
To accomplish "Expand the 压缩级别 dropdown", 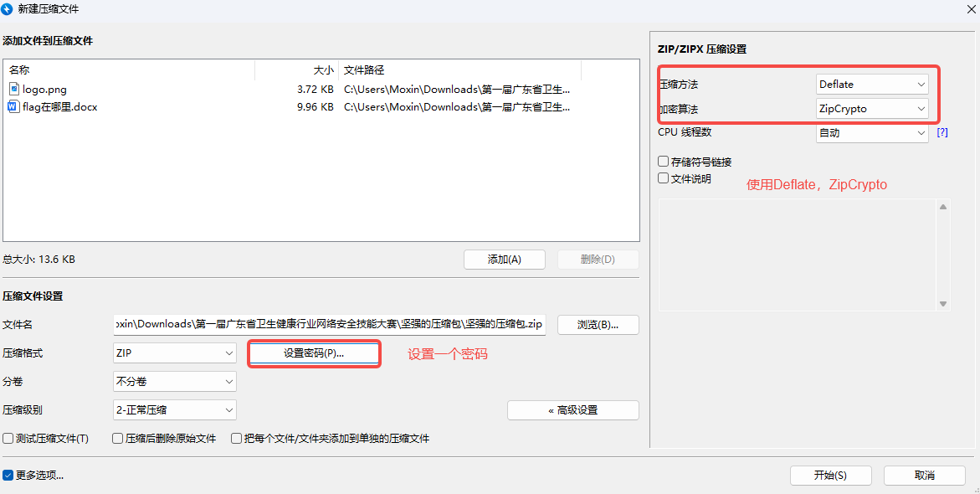I will tap(174, 410).
